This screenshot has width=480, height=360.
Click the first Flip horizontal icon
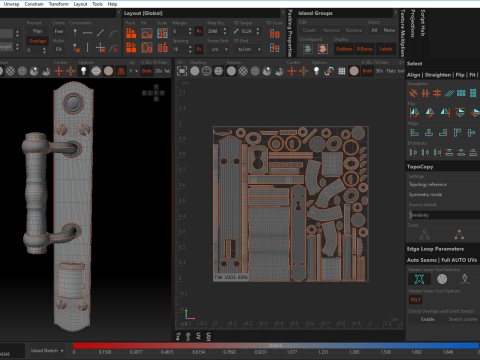point(414,113)
